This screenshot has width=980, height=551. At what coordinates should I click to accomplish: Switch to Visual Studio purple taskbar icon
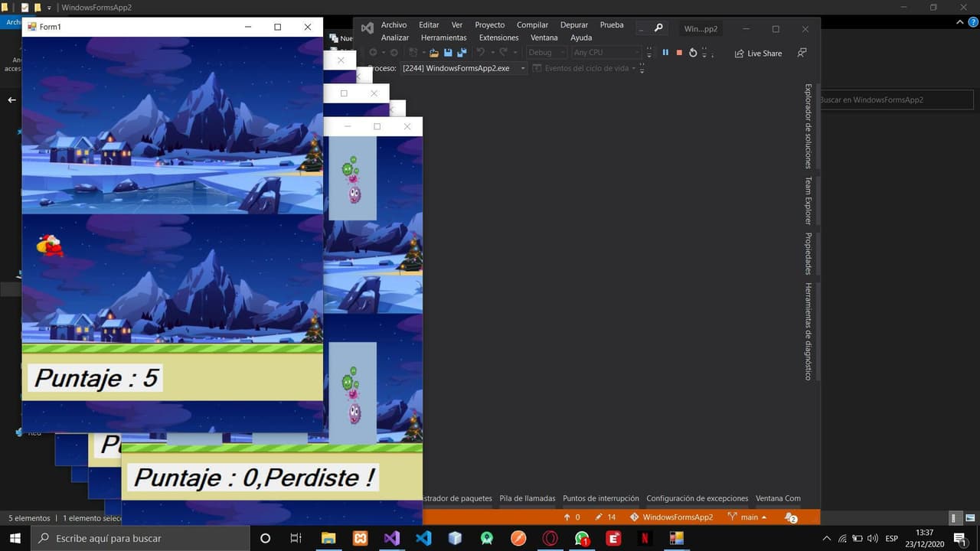(x=391, y=538)
